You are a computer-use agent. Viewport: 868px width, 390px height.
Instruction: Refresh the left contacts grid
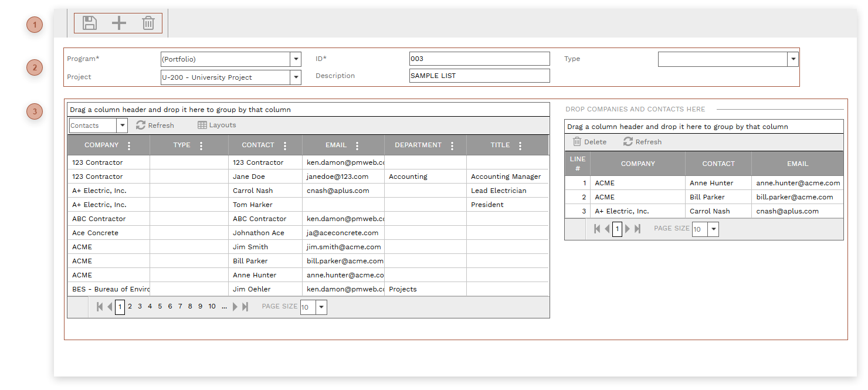pyautogui.click(x=155, y=126)
